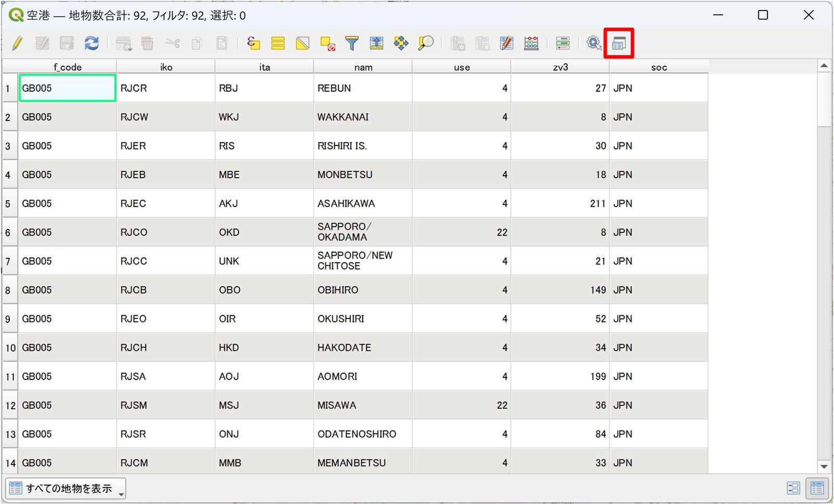Switch to table view
Image resolution: width=834 pixels, height=504 pixels.
(x=817, y=488)
